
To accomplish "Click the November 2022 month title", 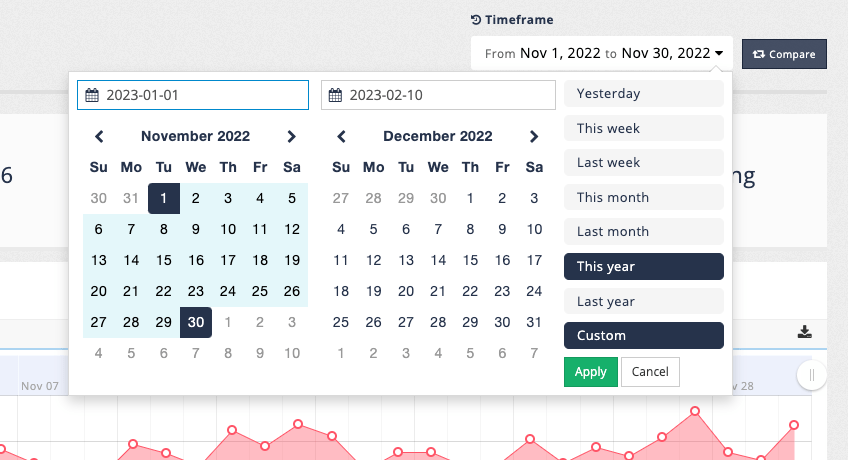I will coord(195,136).
